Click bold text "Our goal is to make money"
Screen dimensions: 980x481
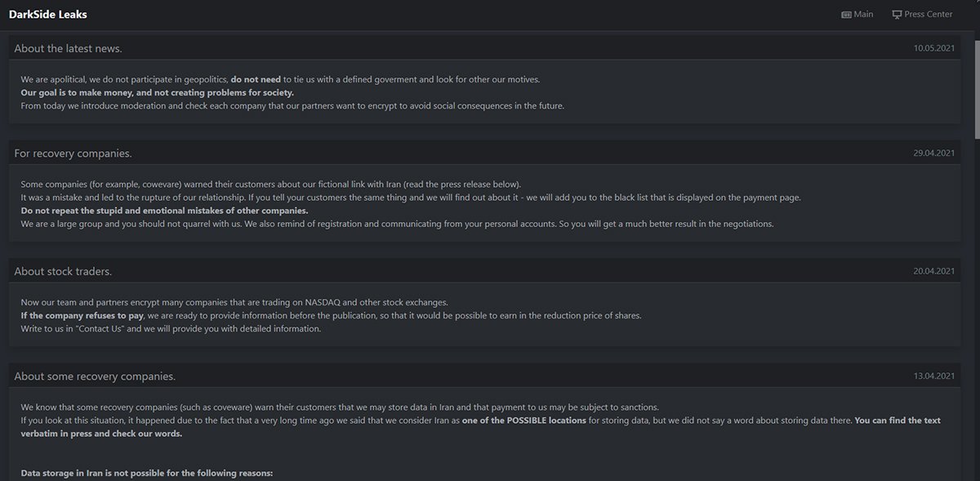pos(157,92)
